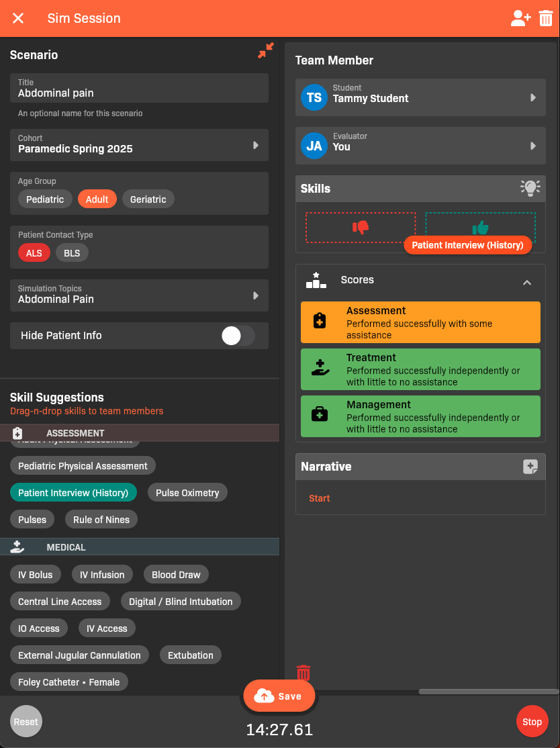The height and width of the screenshot is (748, 560).
Task: Open the Assessment score row
Action: [420, 322]
